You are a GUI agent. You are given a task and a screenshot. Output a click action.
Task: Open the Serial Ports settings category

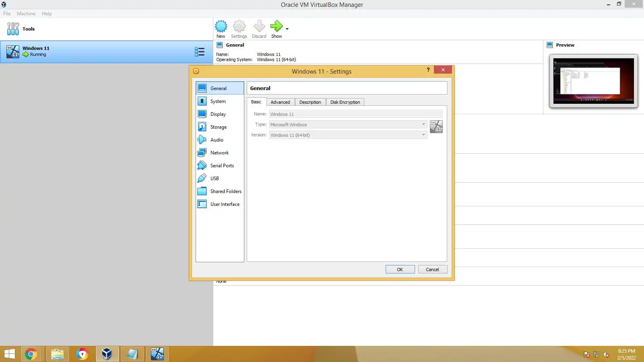(220, 166)
